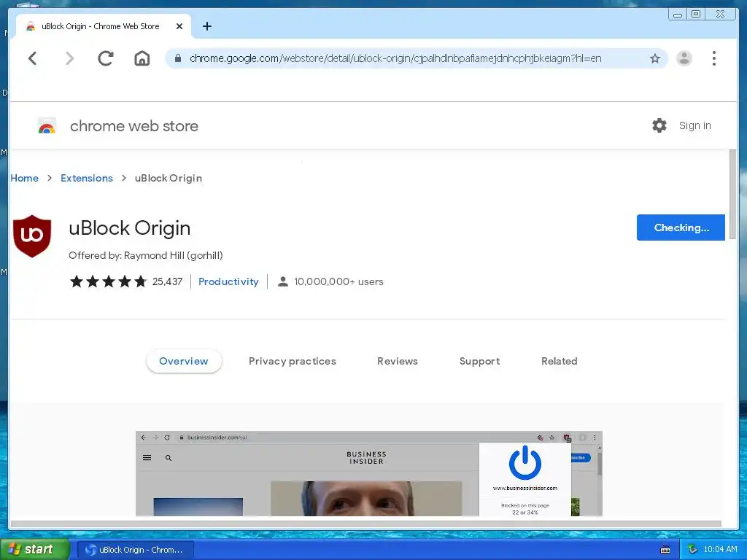
Task: Open the Productivity category link
Action: [228, 281]
